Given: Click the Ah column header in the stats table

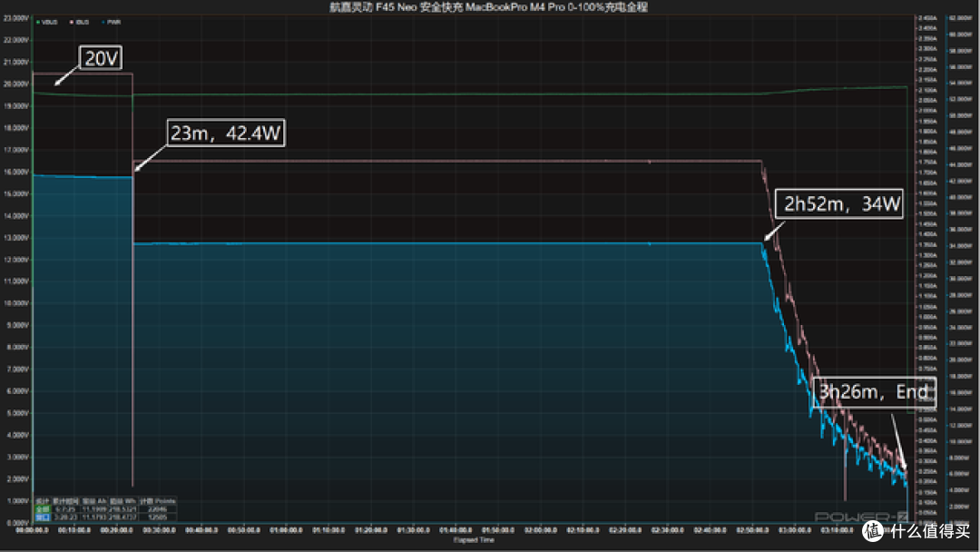Looking at the screenshot, I should click(94, 501).
